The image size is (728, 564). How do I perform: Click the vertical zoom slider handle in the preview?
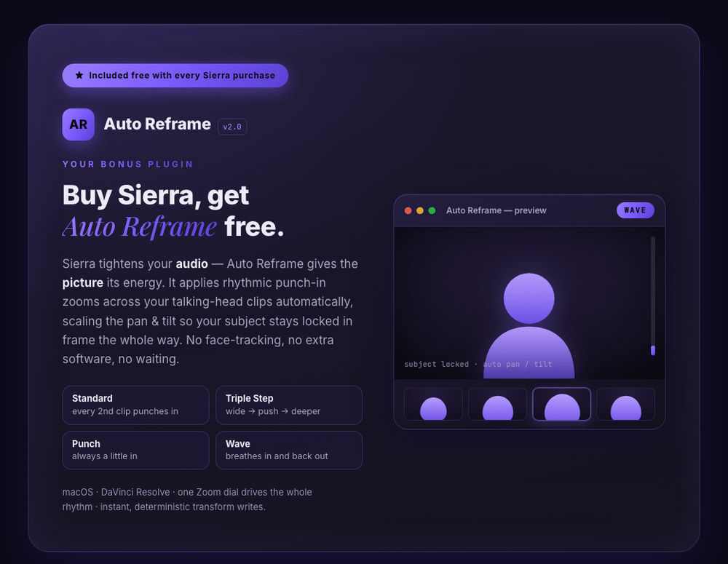point(653,351)
